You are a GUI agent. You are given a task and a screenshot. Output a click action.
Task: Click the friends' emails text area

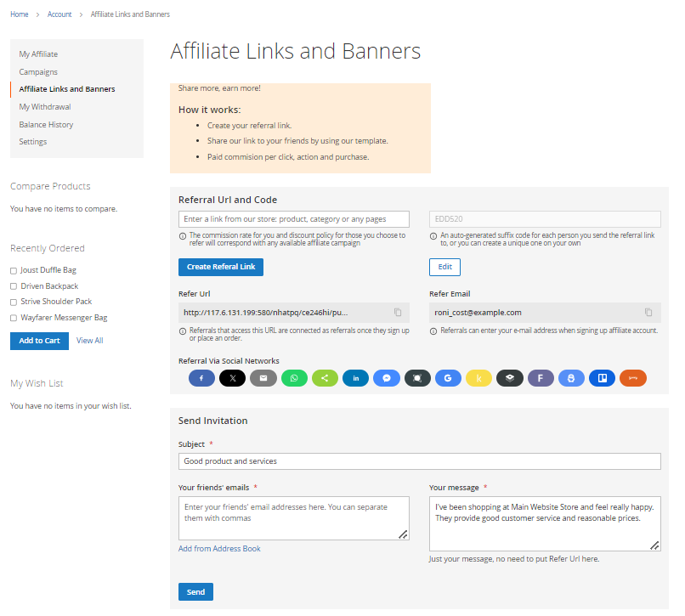coord(293,518)
